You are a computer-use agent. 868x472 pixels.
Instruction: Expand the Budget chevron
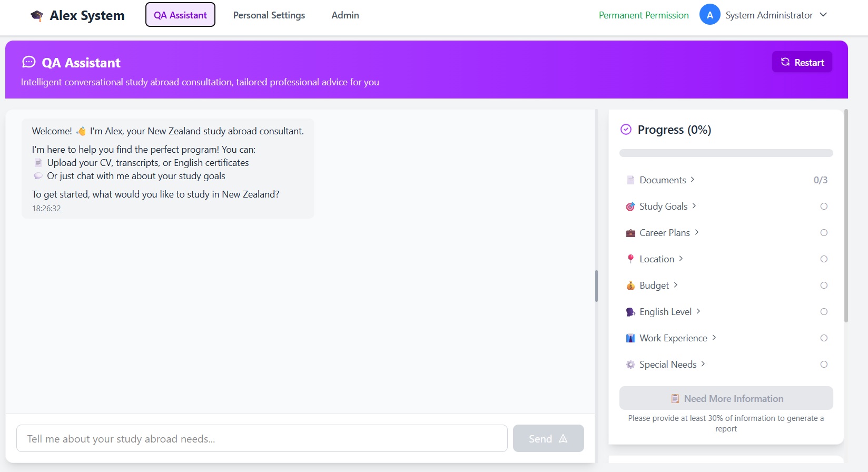tap(676, 285)
